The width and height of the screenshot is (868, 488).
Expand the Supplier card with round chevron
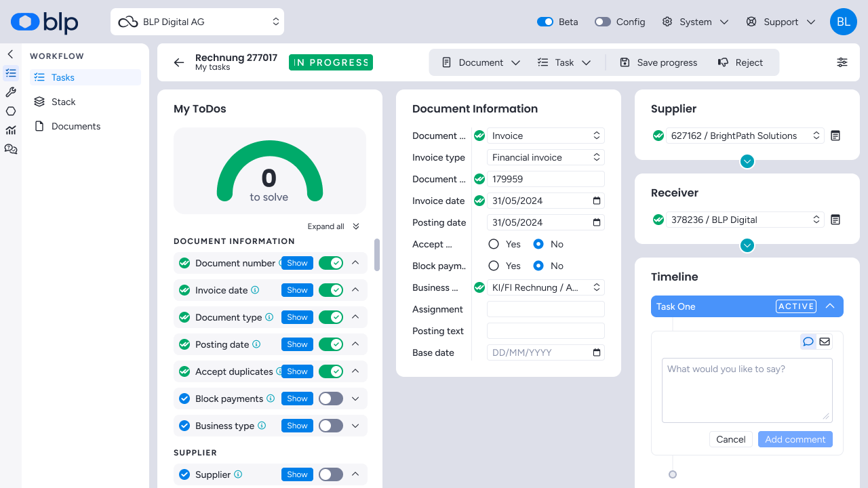747,161
